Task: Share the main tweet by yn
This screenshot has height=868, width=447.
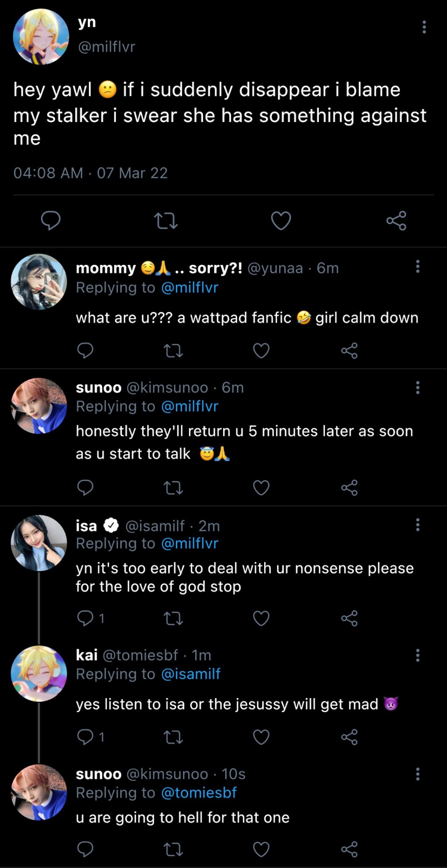Action: tap(396, 221)
